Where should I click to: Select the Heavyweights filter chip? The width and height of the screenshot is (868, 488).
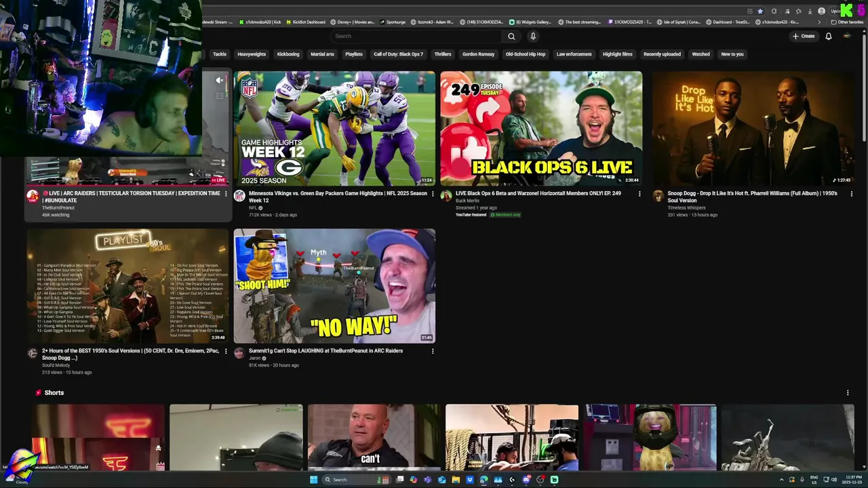[x=252, y=54]
